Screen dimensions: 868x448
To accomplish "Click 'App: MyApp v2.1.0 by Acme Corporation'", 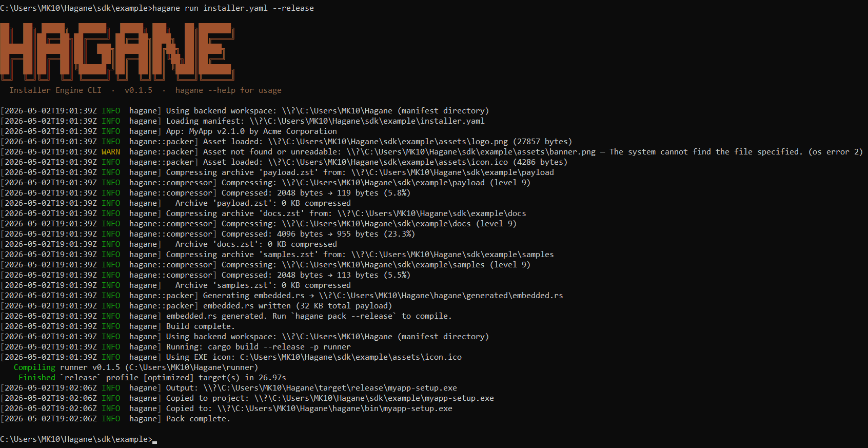I will 251,131.
